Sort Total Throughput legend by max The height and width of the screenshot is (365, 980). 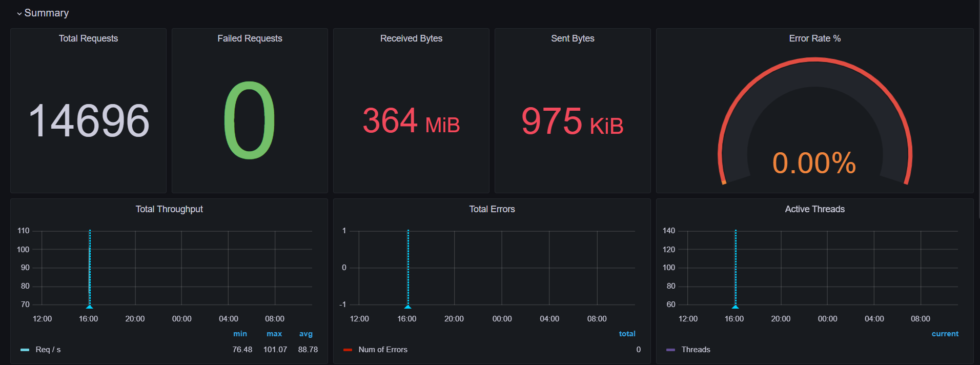click(x=274, y=334)
